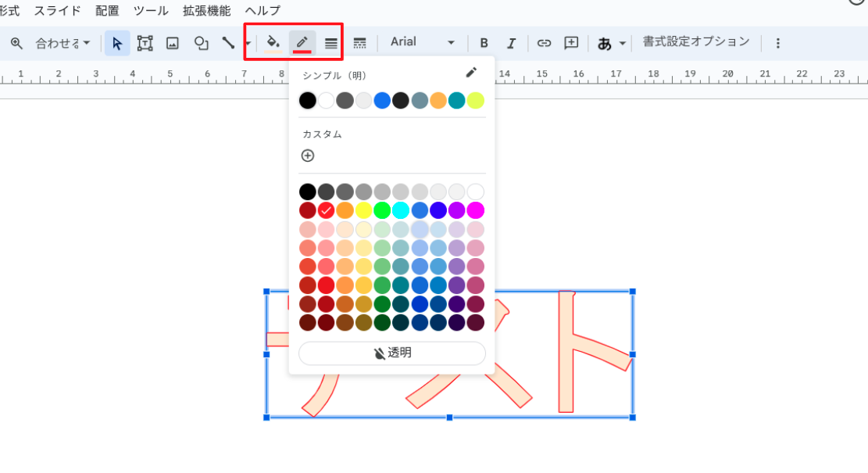Screen dimensions: 868x473
Task: Open the ヘルプ menu
Action: pos(263,10)
